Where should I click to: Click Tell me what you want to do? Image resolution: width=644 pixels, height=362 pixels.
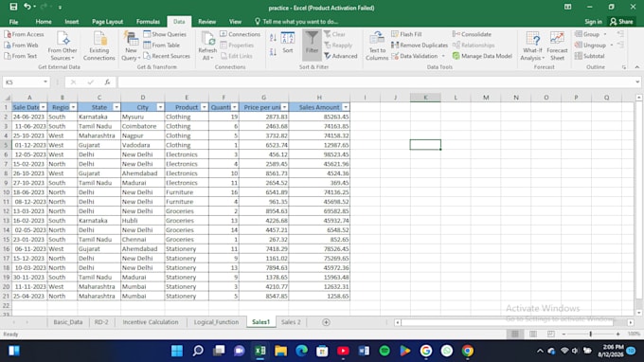point(296,22)
